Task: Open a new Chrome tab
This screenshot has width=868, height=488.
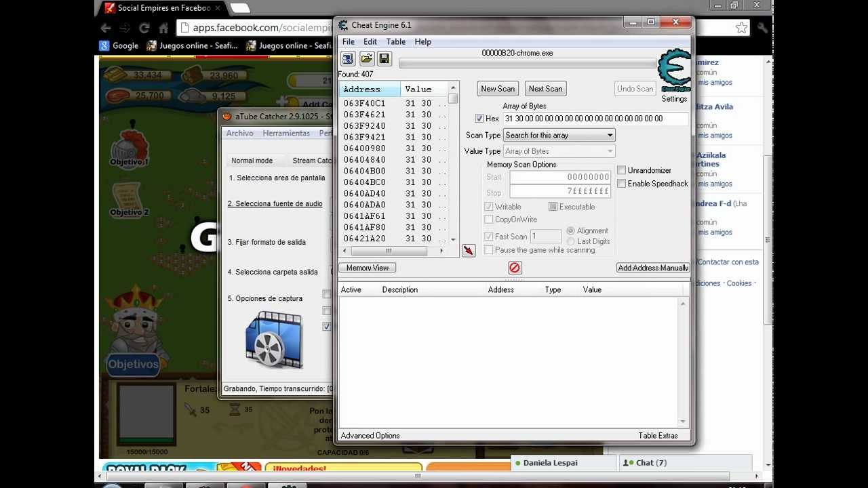Action: [x=239, y=8]
